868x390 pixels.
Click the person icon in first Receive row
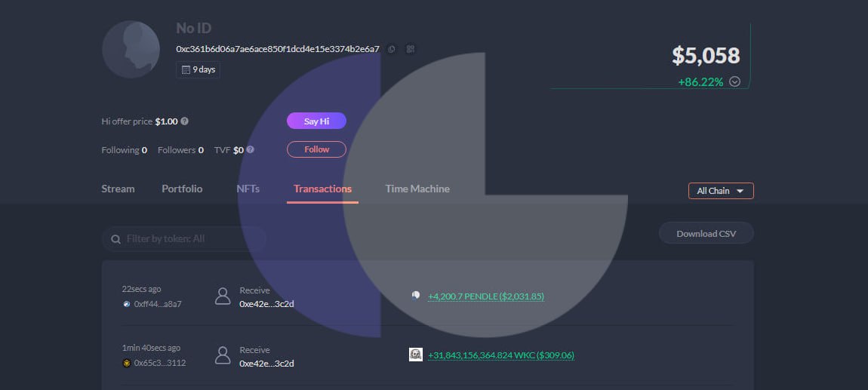click(223, 296)
